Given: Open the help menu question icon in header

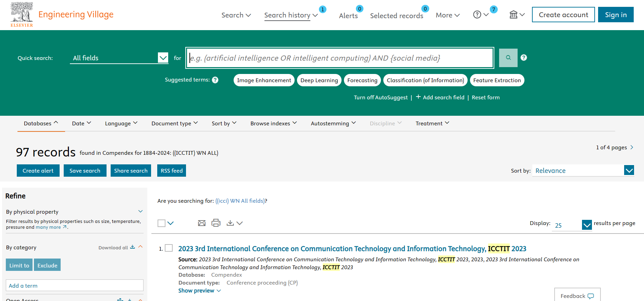Looking at the screenshot, I should click(x=477, y=15).
